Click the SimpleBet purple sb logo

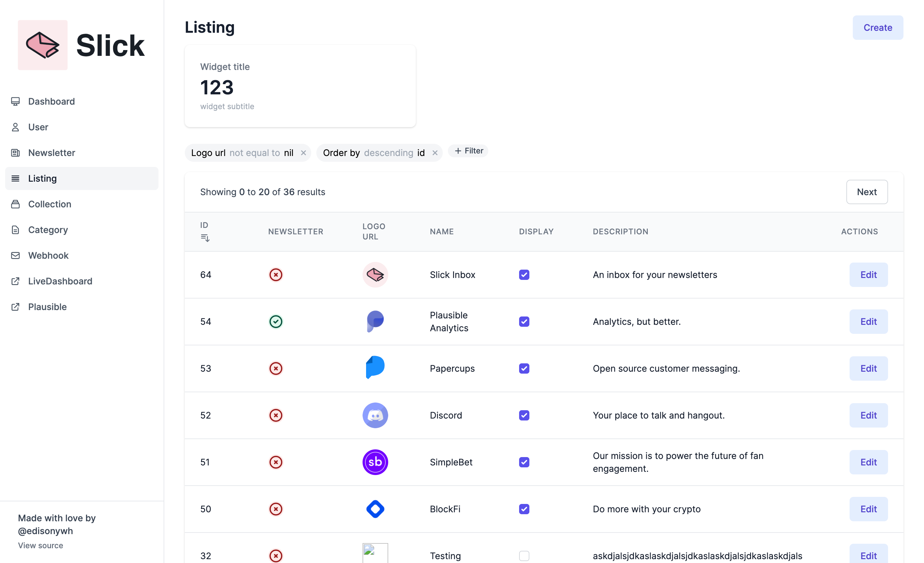[x=375, y=462]
